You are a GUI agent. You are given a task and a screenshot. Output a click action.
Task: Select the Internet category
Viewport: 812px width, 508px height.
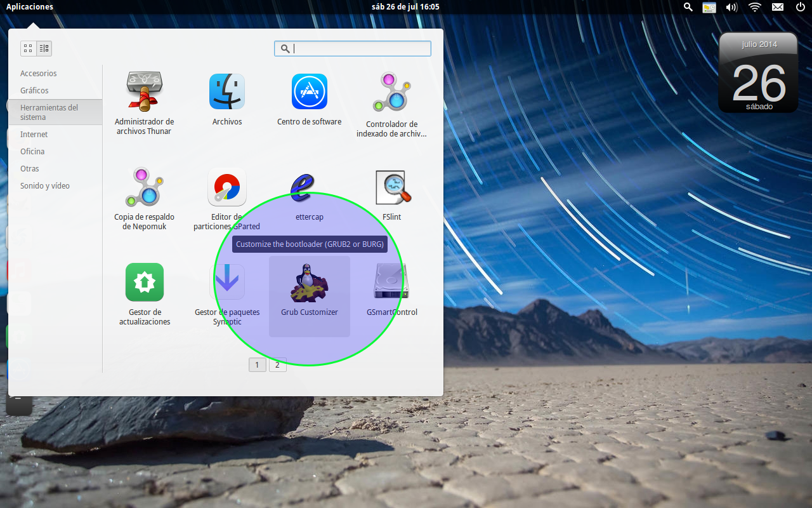pos(35,134)
